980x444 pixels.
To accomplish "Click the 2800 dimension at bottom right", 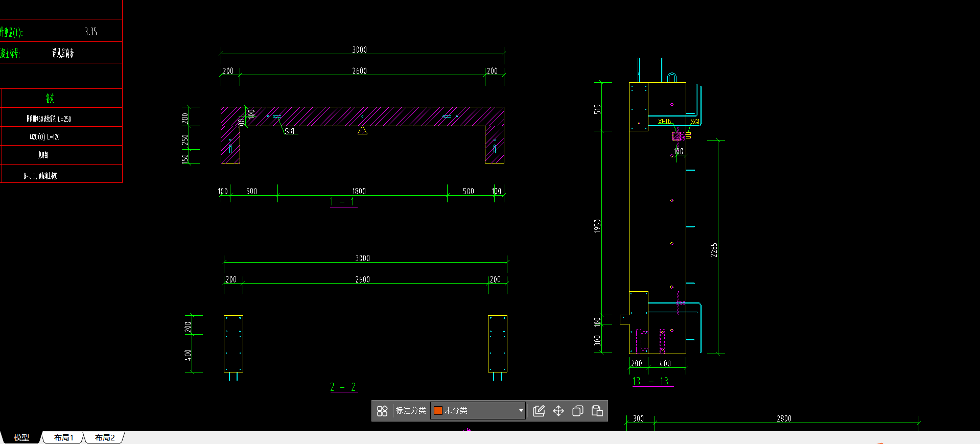I will click(x=784, y=418).
